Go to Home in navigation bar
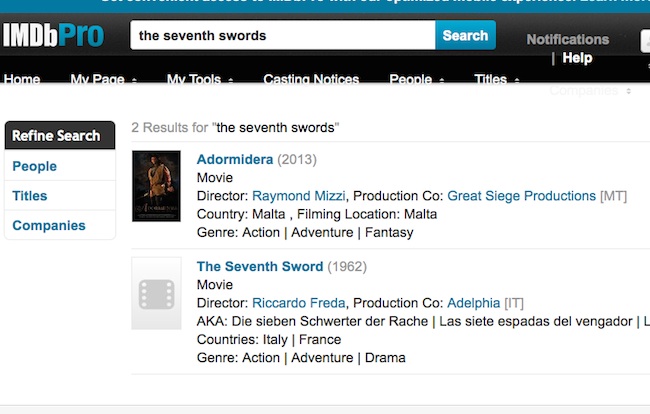This screenshot has height=414, width=650. pyautogui.click(x=22, y=79)
